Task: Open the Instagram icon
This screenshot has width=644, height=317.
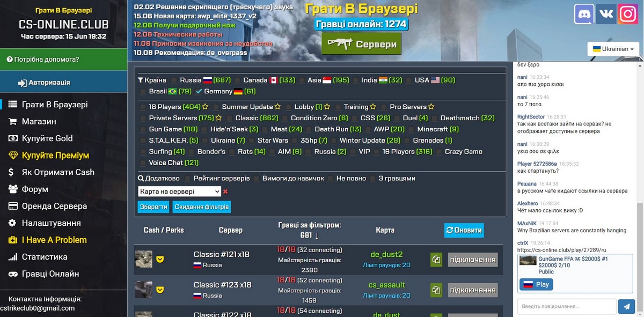Action: [x=629, y=14]
